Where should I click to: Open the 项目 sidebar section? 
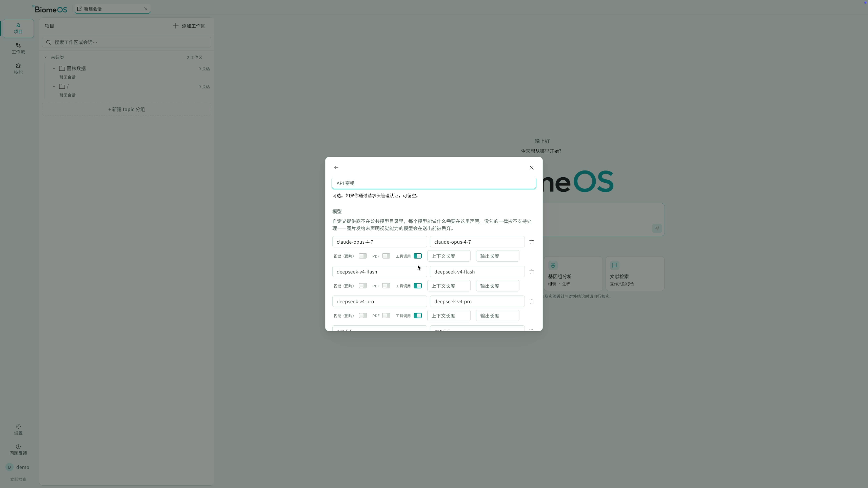click(x=18, y=28)
